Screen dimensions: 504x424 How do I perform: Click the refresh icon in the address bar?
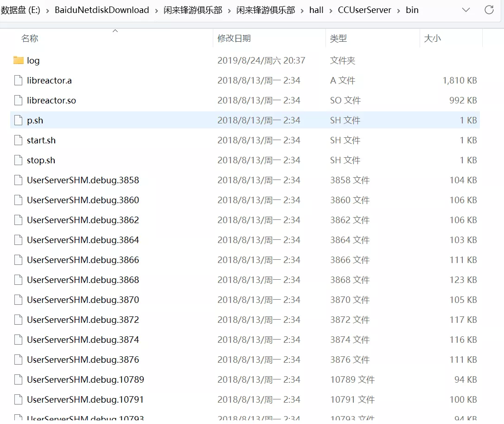click(x=490, y=10)
